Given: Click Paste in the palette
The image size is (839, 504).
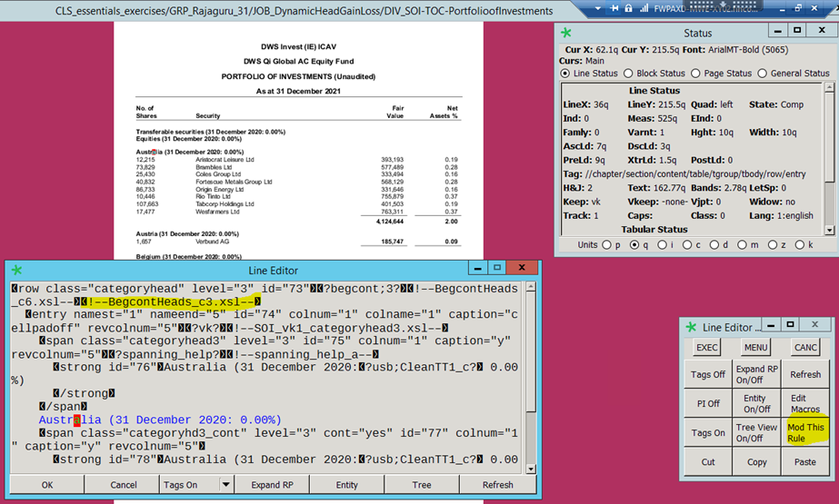Looking at the screenshot, I should pos(805,462).
